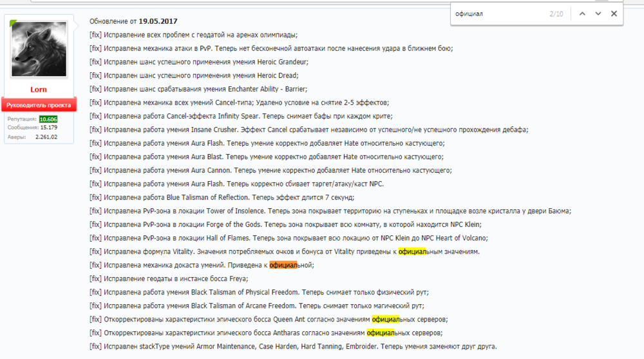
Task: Click the update date 19.05.2017 heading
Action: pos(158,21)
